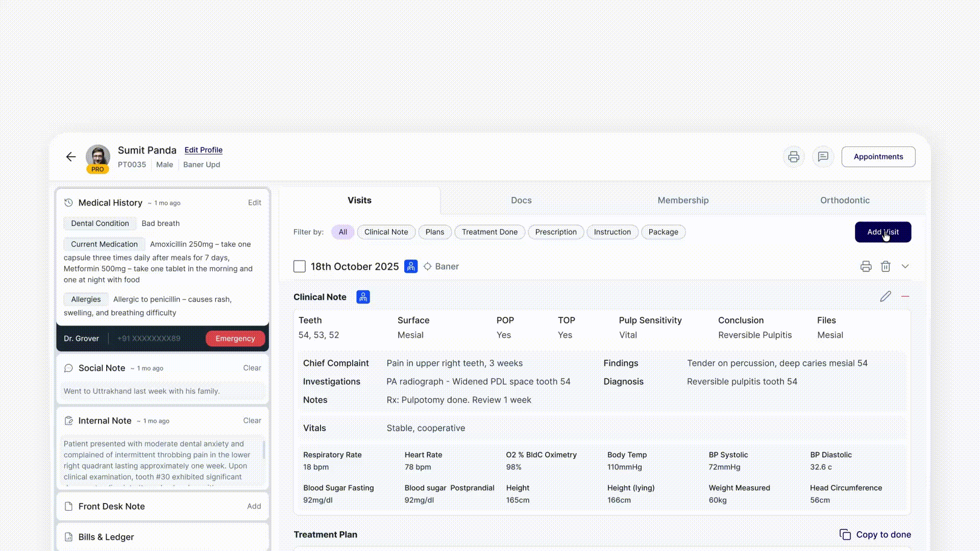Expand the 18th October visit with the chevron
The width and height of the screenshot is (980, 551).
pos(905,266)
